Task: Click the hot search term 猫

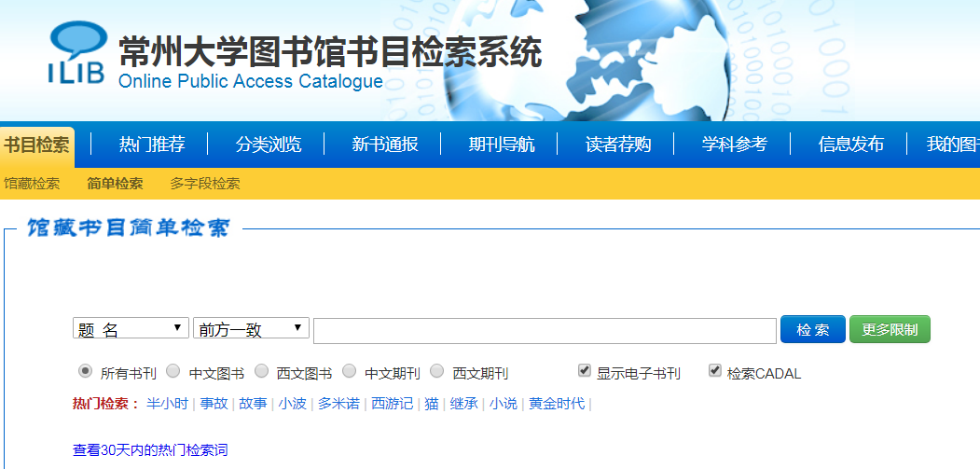Action: 432,404
